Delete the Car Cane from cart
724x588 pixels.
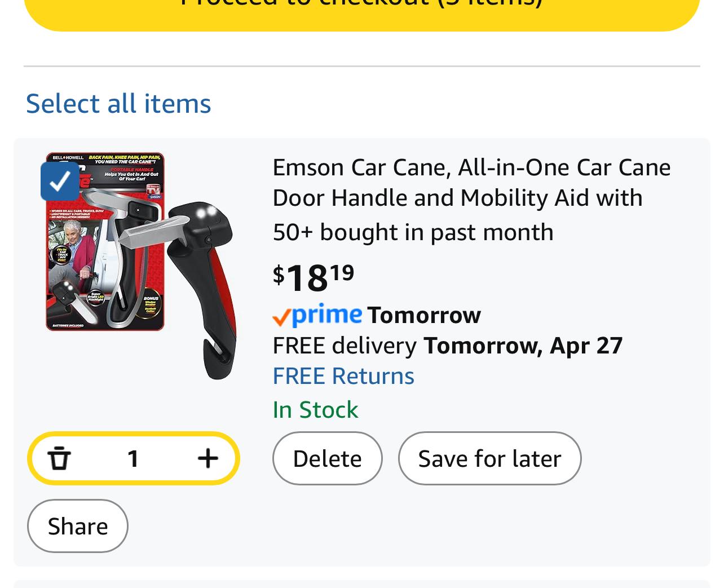tap(327, 458)
